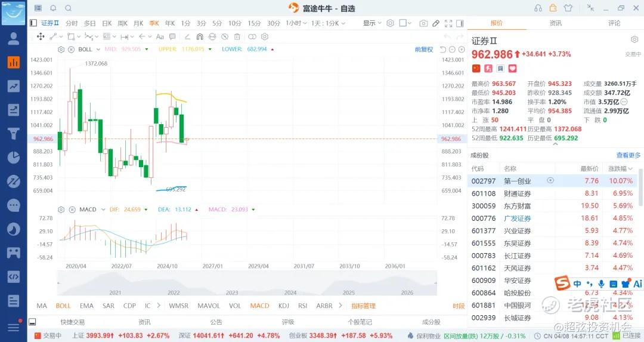
Task: Collapse the quote details chevron
Action: tap(555, 144)
